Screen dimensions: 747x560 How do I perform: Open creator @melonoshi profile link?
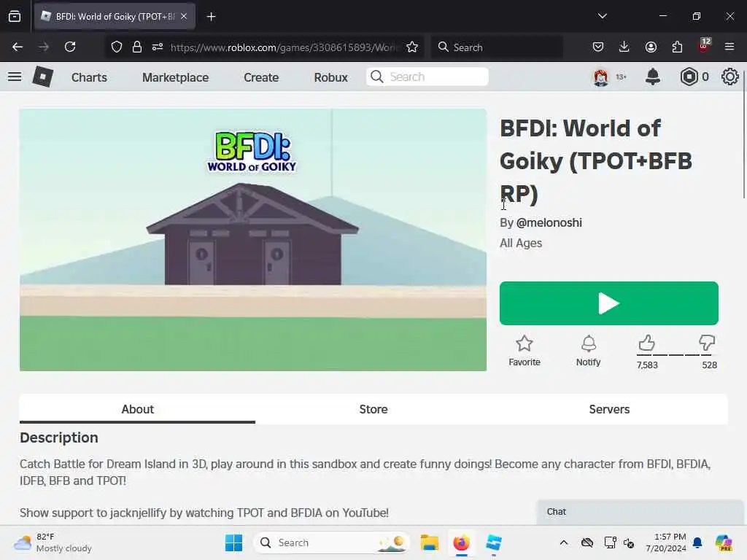pos(549,223)
